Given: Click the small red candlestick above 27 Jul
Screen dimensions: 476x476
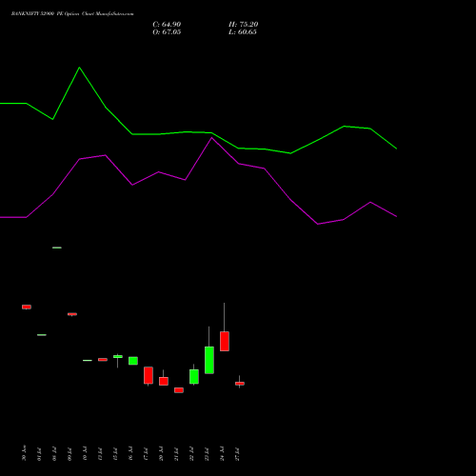Looking at the screenshot, I should tap(240, 384).
